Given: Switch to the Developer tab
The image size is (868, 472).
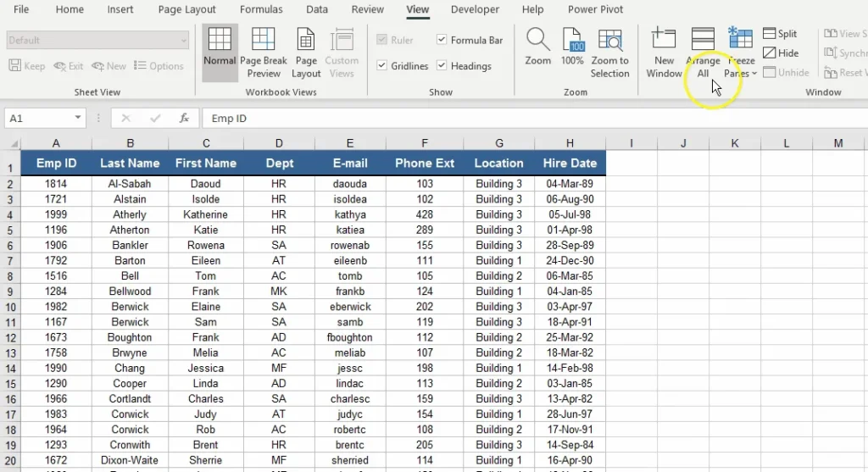Looking at the screenshot, I should pos(475,9).
